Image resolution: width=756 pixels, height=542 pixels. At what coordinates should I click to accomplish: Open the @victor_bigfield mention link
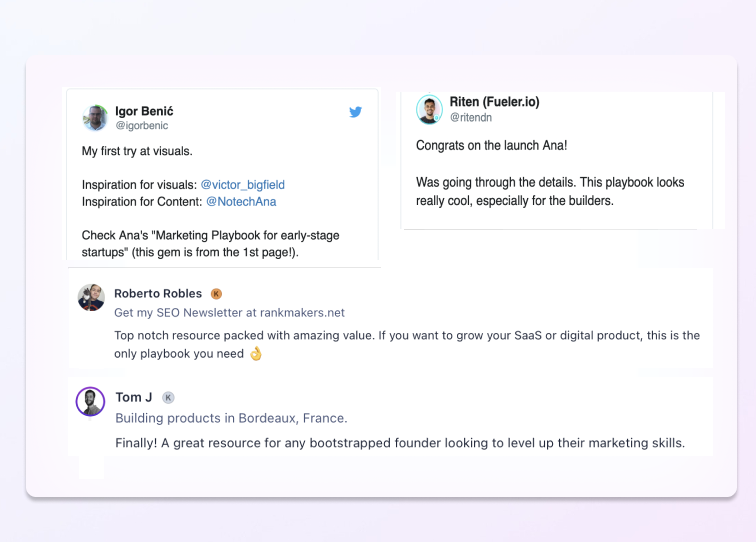coord(243,184)
